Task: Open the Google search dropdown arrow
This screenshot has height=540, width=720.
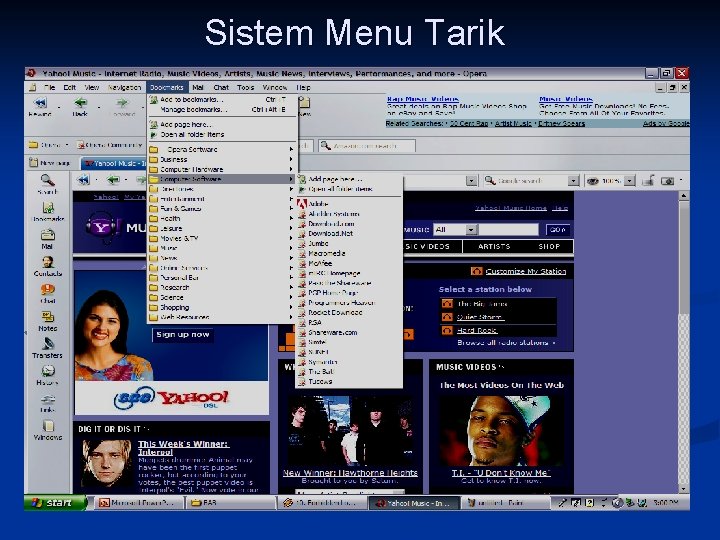Action: tap(573, 181)
